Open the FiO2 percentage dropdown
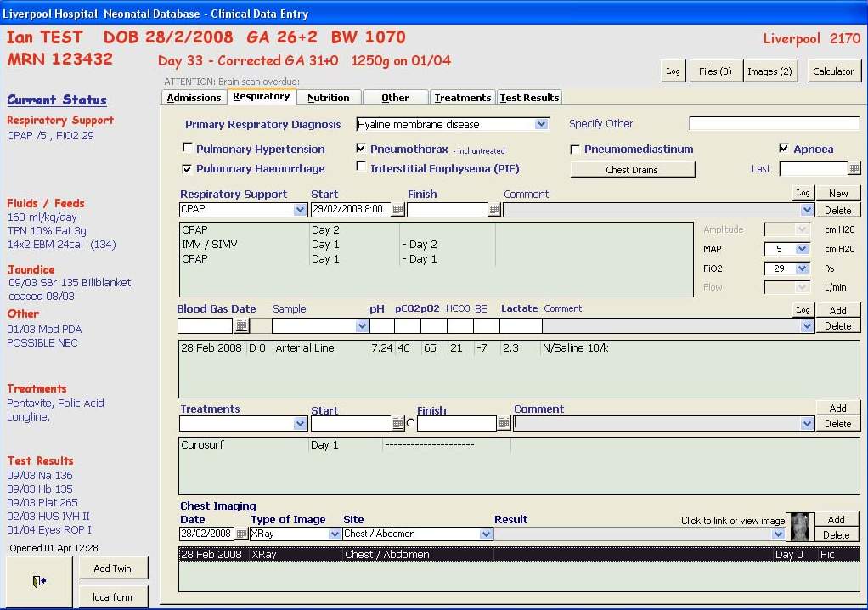The height and width of the screenshot is (610, 868). (x=801, y=268)
